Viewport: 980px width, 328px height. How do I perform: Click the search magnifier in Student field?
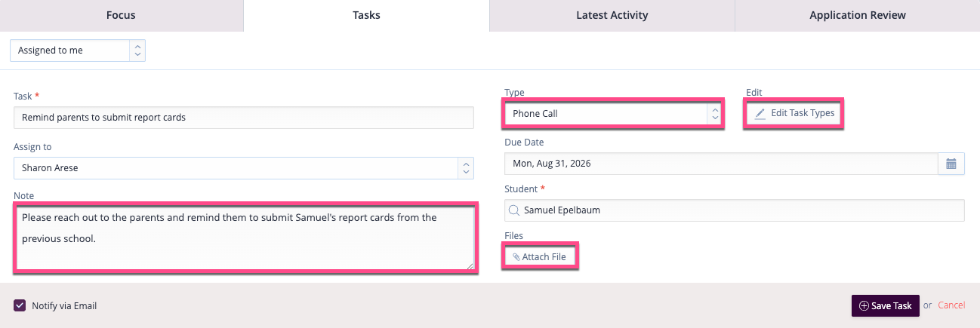[515, 210]
